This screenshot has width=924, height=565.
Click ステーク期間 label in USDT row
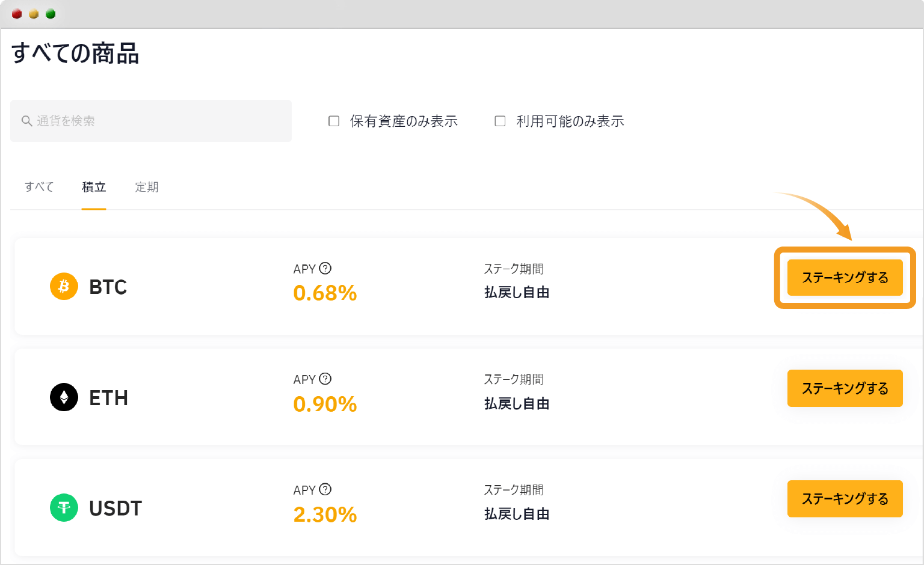point(514,490)
